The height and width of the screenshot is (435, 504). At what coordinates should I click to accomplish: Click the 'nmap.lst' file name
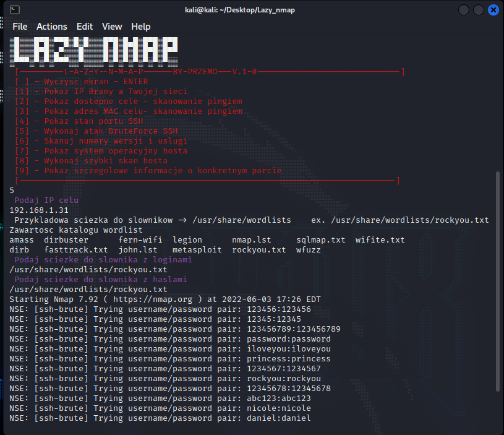click(252, 240)
